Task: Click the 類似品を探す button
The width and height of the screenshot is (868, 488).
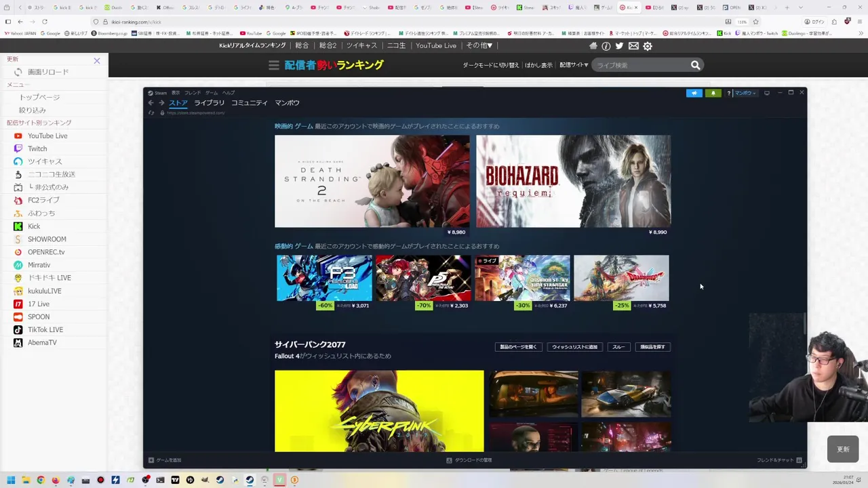Action: click(652, 347)
